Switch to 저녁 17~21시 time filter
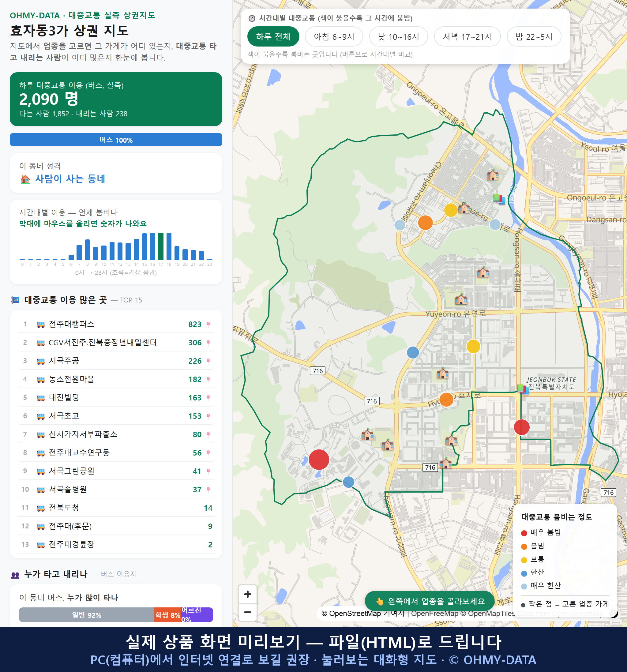Screen dimensions: 627x672 click(467, 36)
